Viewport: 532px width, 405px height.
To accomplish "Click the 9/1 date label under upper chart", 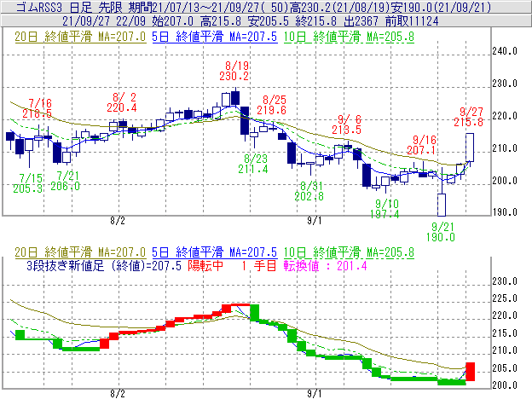I will 315,221.
